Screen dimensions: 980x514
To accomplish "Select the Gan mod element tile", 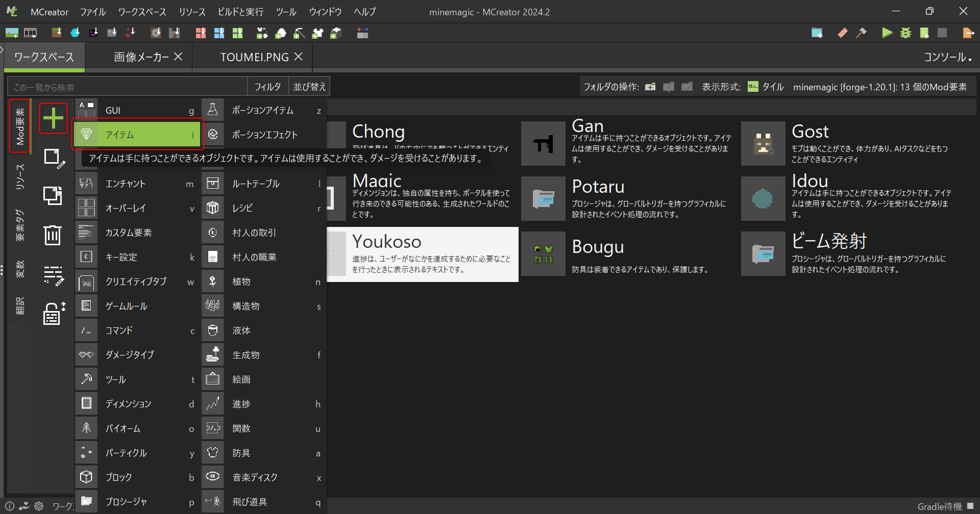I will tap(628, 143).
